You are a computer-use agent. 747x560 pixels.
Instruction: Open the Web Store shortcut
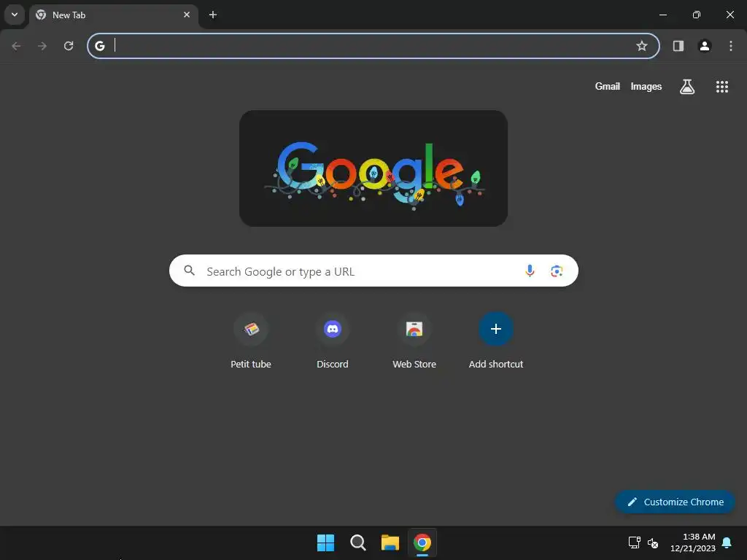[x=414, y=341]
